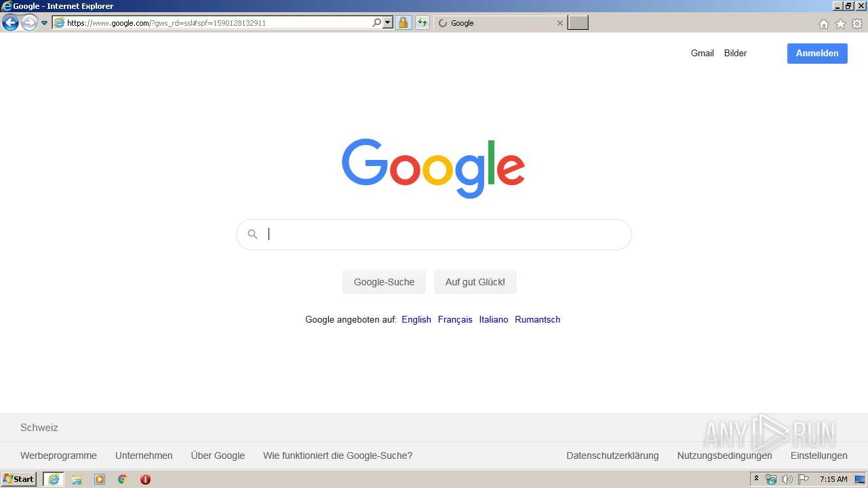Select the Google browser tab
868x488 pixels.
pyautogui.click(x=500, y=23)
